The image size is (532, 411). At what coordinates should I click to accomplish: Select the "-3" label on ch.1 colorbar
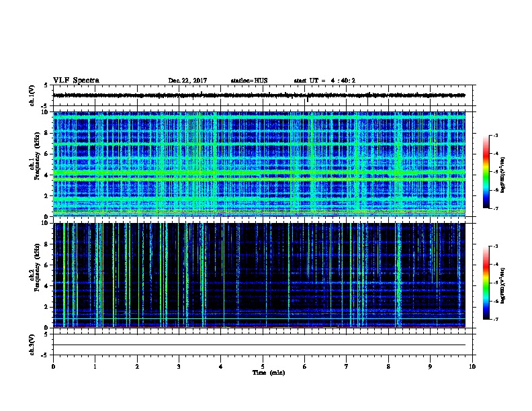click(495, 135)
